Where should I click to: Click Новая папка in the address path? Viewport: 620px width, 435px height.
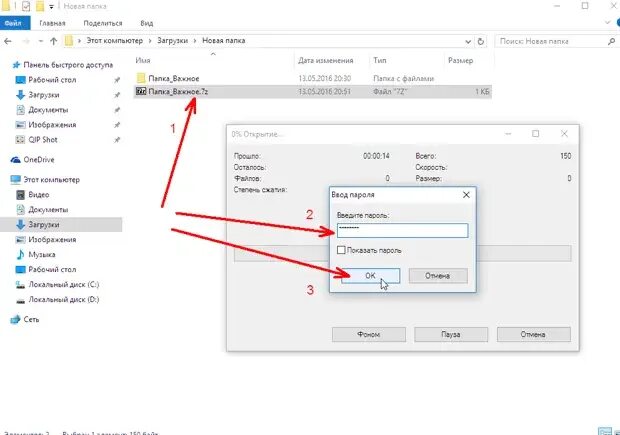[x=224, y=41]
